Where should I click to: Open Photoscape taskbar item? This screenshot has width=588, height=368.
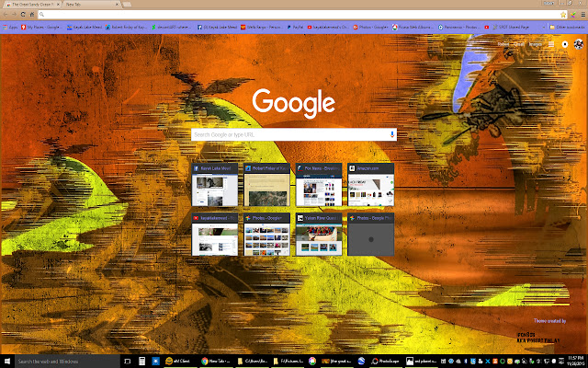point(386,362)
